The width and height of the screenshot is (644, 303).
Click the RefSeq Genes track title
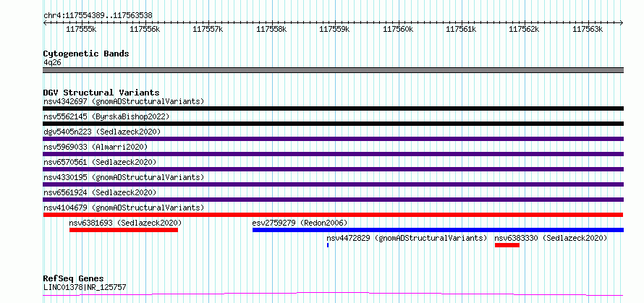(x=74, y=279)
